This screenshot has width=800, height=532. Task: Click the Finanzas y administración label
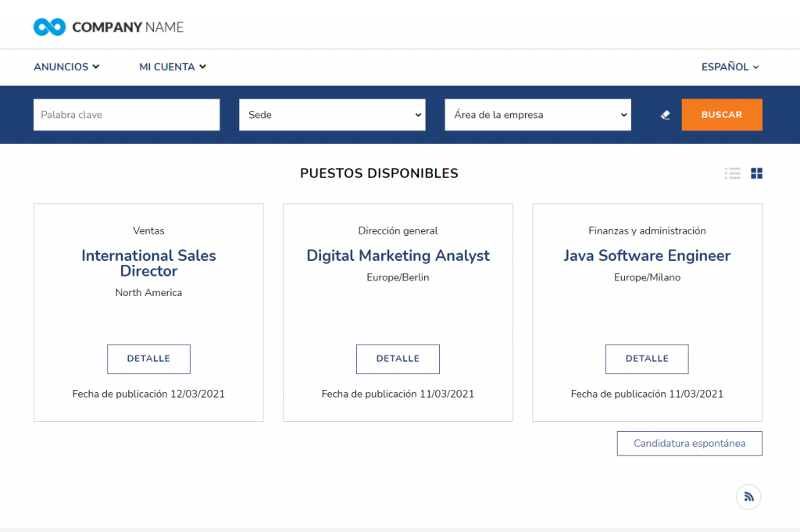point(647,230)
